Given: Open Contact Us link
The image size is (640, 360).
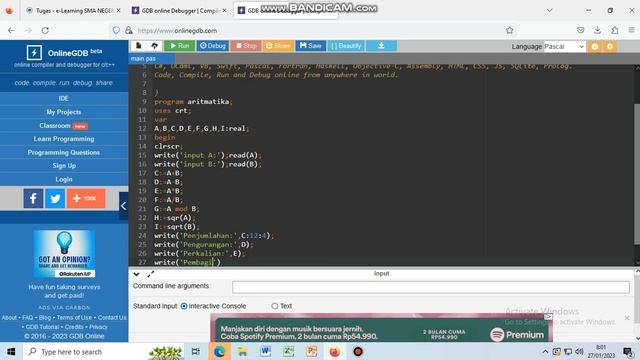Looking at the screenshot, I should 112,318.
